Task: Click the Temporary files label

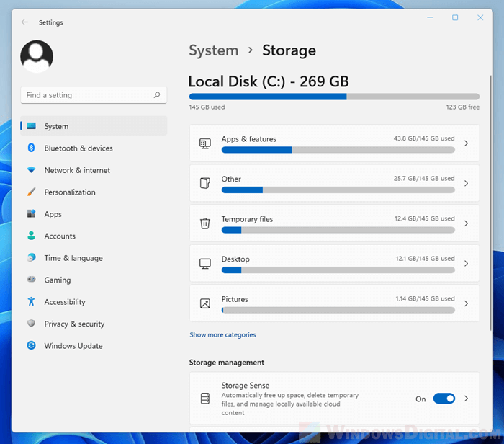Action: (247, 219)
